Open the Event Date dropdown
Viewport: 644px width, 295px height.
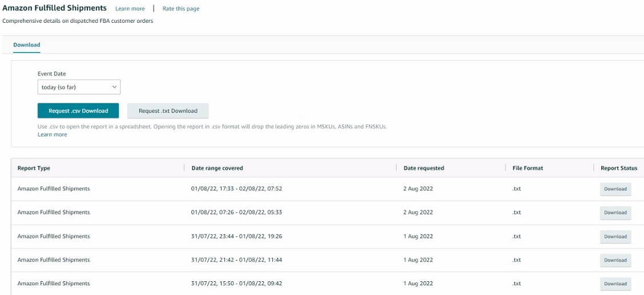pyautogui.click(x=79, y=87)
